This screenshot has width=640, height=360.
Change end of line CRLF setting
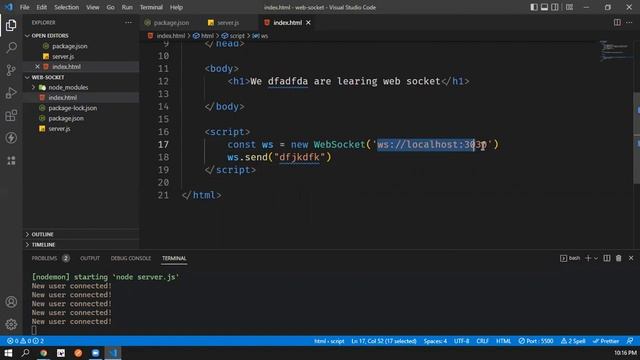click(482, 341)
